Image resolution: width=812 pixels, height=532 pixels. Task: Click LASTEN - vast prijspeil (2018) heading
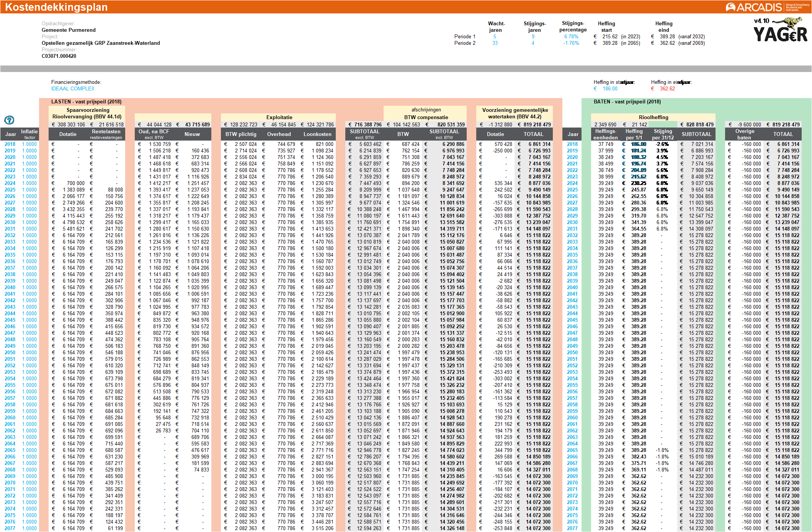coord(86,101)
